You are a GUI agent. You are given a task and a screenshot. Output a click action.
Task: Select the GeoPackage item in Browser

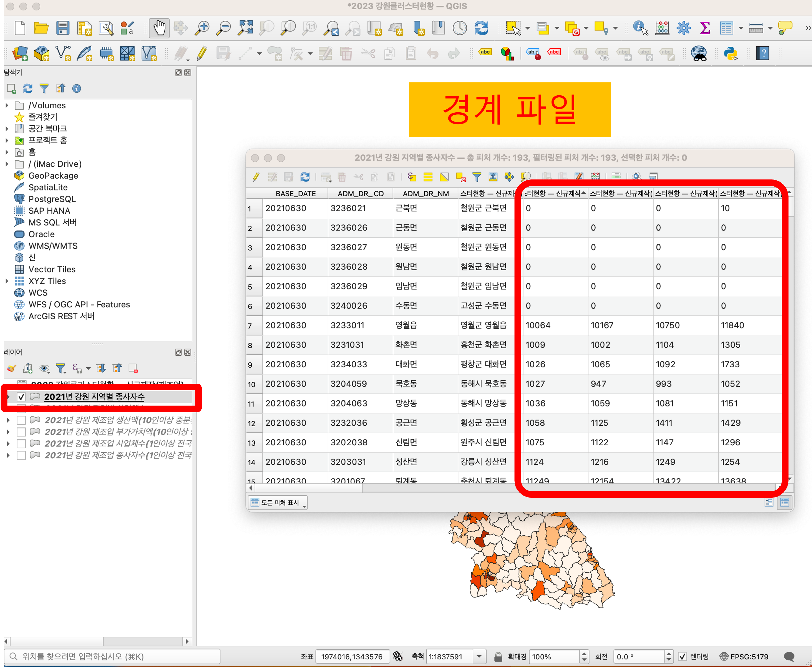point(53,176)
